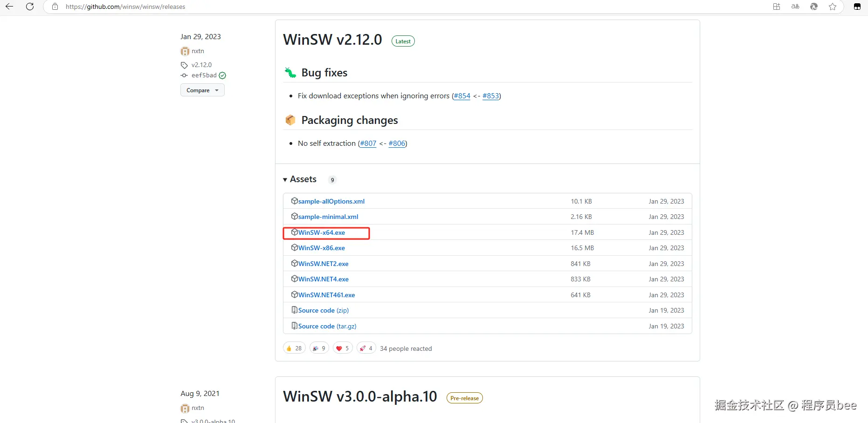Select the "Bug fixes" heading
868x423 pixels.
tap(324, 73)
